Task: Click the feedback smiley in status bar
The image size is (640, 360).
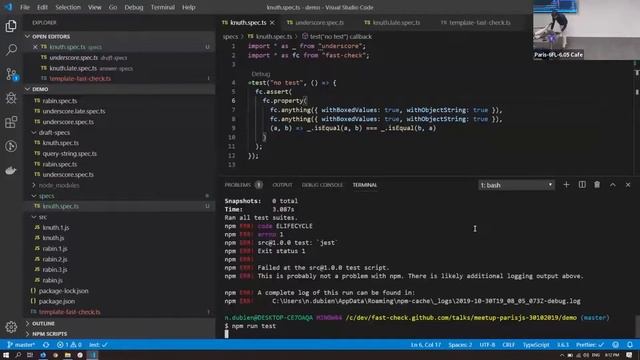Action: 616,345
